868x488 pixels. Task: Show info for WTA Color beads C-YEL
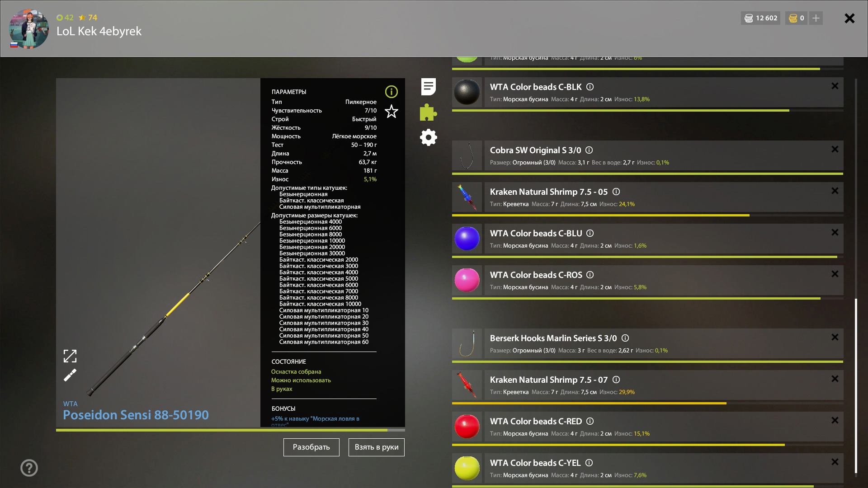pyautogui.click(x=589, y=463)
